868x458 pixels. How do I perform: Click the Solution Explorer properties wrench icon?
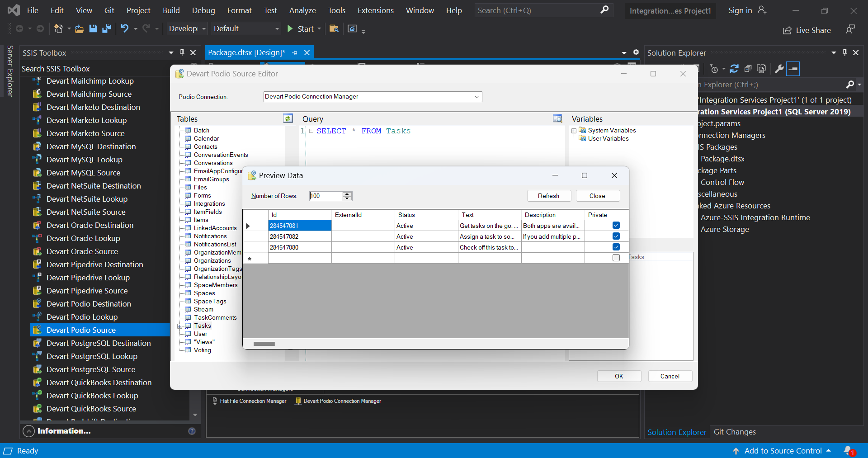(779, 69)
